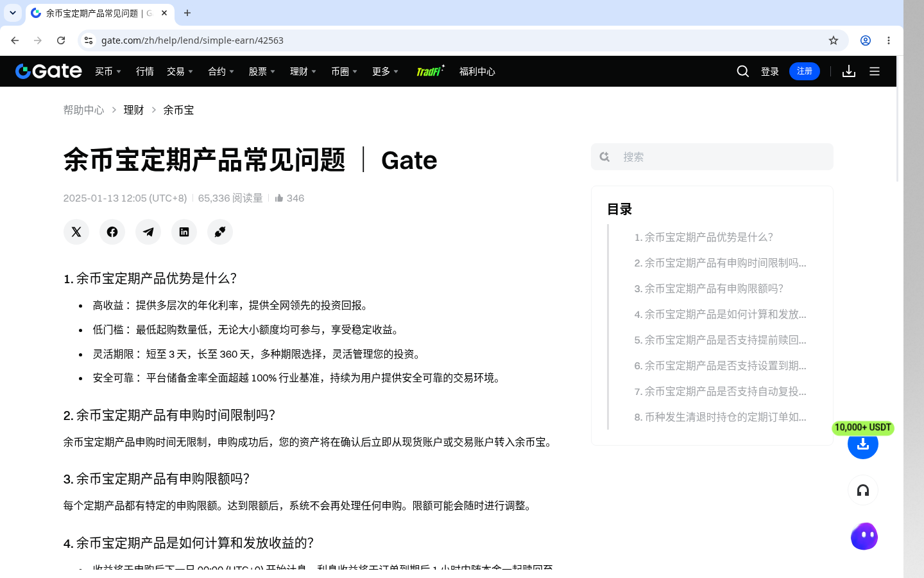Jump to 目录 item 8 币种发生清退
This screenshot has height=578, width=924.
720,417
